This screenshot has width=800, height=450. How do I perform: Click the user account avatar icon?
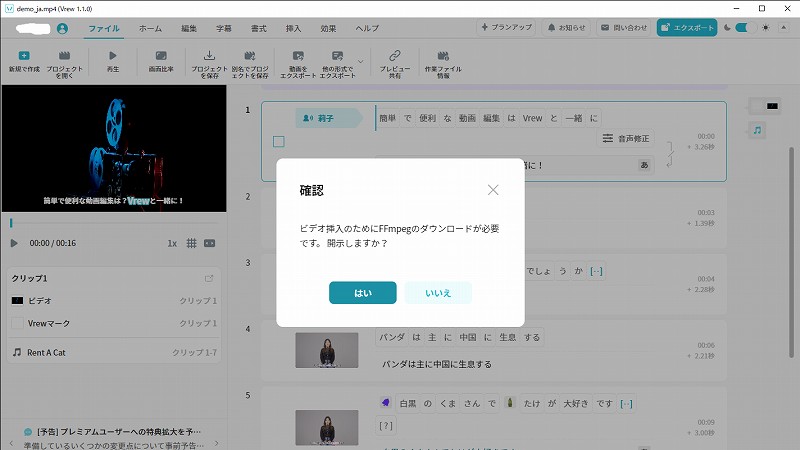pyautogui.click(x=62, y=29)
